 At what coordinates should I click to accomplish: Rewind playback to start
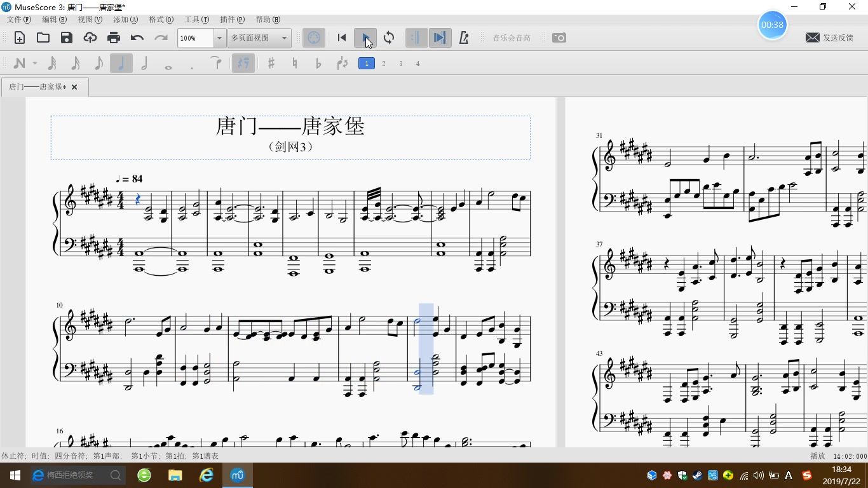(x=342, y=38)
